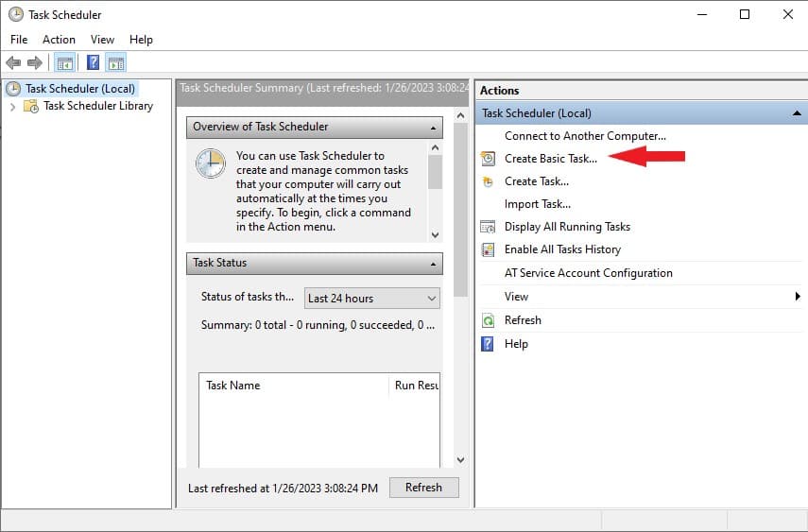Click Enable All Tasks History action

[562, 249]
